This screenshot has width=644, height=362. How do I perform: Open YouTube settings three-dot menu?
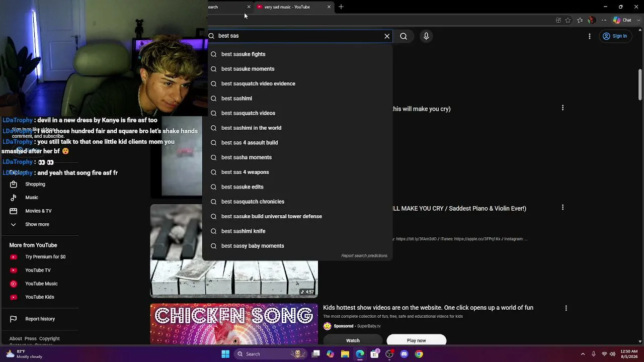(x=590, y=36)
